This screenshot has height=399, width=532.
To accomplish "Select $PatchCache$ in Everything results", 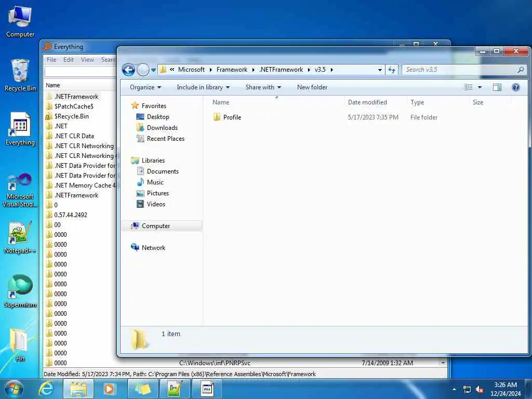I will [74, 107].
